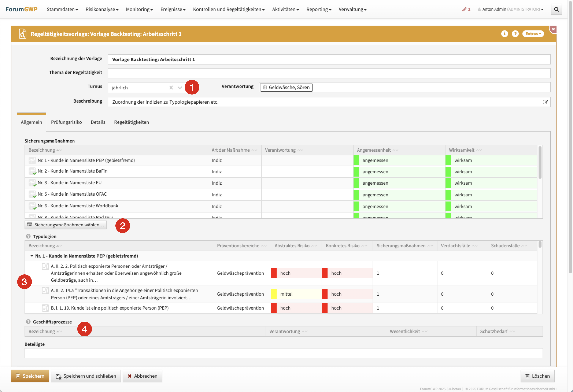Click the help question mark icon

click(x=515, y=34)
